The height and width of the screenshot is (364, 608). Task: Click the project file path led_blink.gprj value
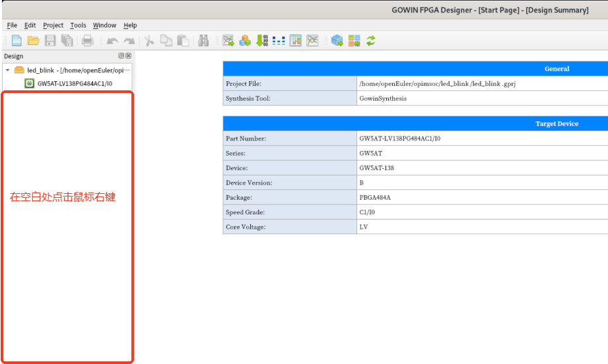click(438, 84)
